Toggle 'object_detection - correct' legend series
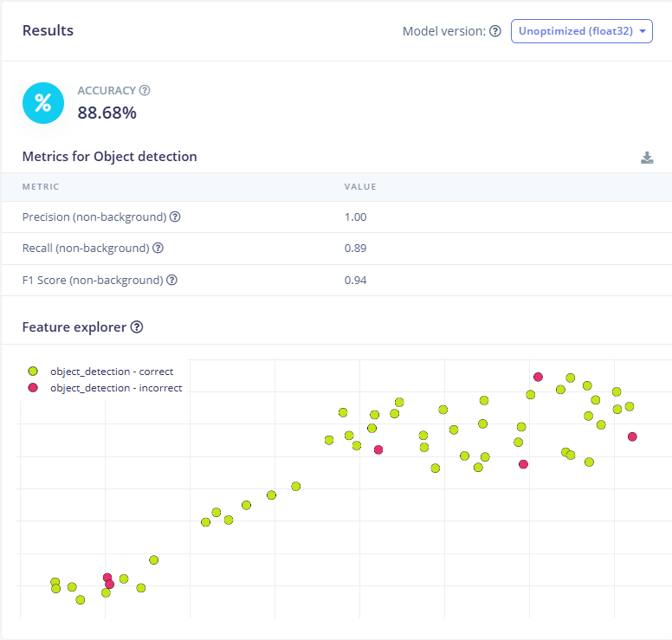The height and width of the screenshot is (640, 672). [112, 372]
